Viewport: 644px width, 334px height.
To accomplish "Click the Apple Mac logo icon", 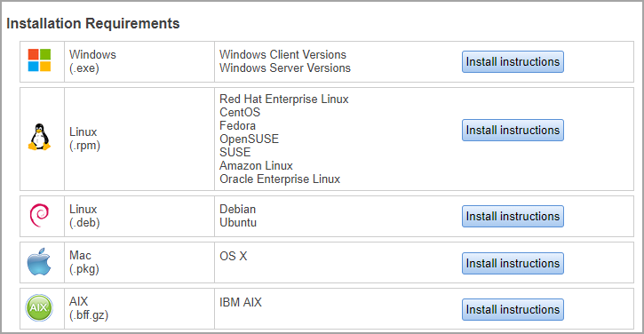I will (x=39, y=262).
